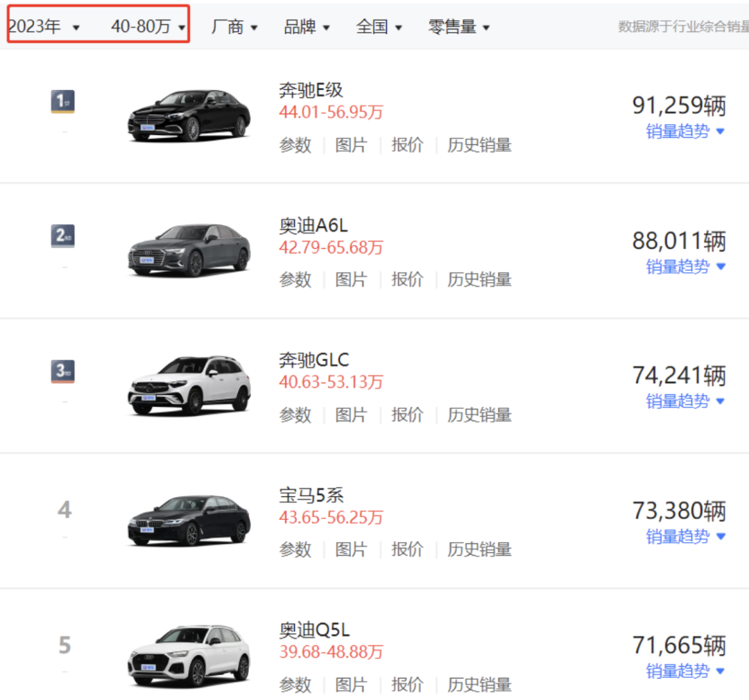Click the 奔驰E级 model name
The image size is (749, 700).
point(311,90)
